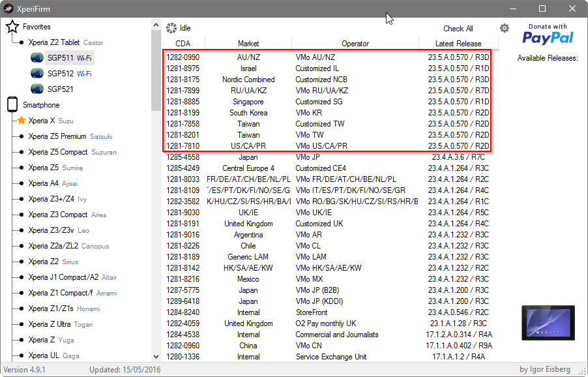Expand Xperia Z Yuga

pyautogui.click(x=51, y=340)
